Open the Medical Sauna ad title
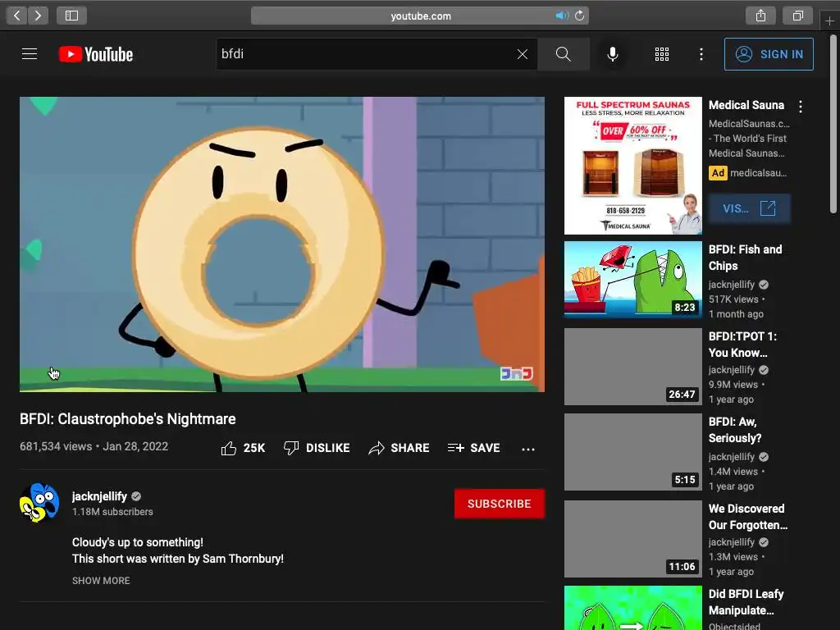 click(746, 105)
